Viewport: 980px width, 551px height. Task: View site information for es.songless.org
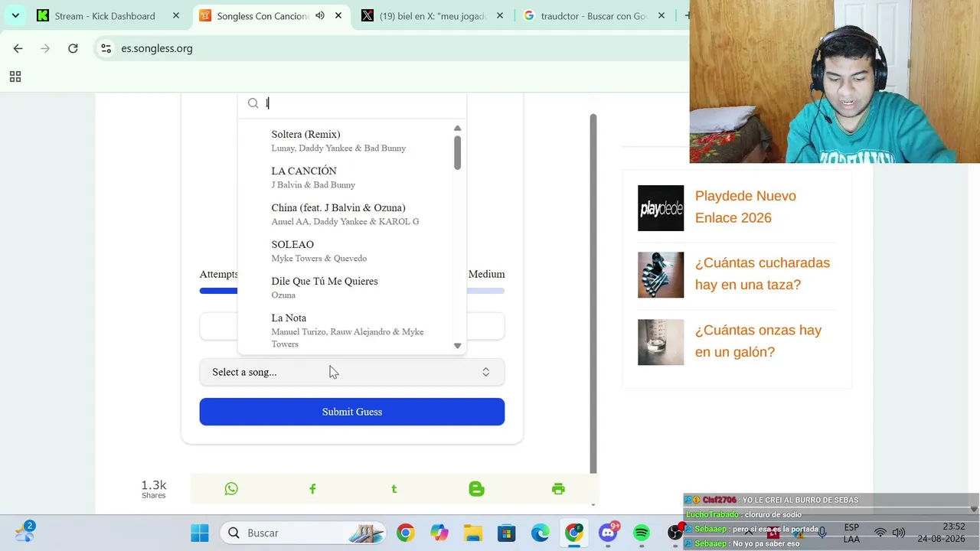106,48
